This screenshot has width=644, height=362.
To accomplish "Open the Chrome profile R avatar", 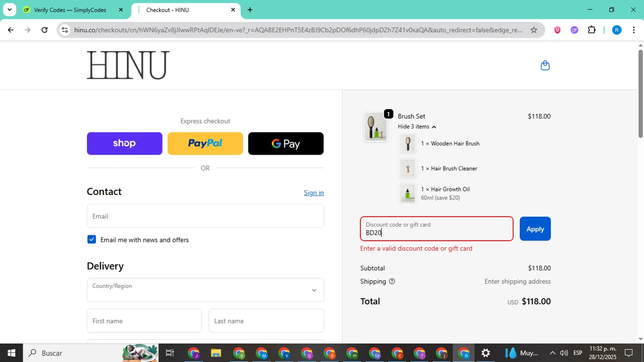I will point(617,30).
